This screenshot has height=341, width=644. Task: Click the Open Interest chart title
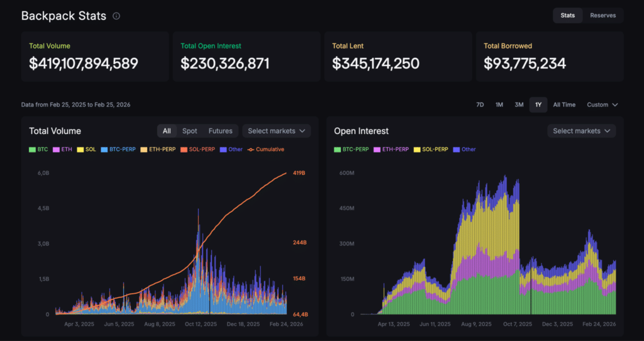[x=361, y=131]
